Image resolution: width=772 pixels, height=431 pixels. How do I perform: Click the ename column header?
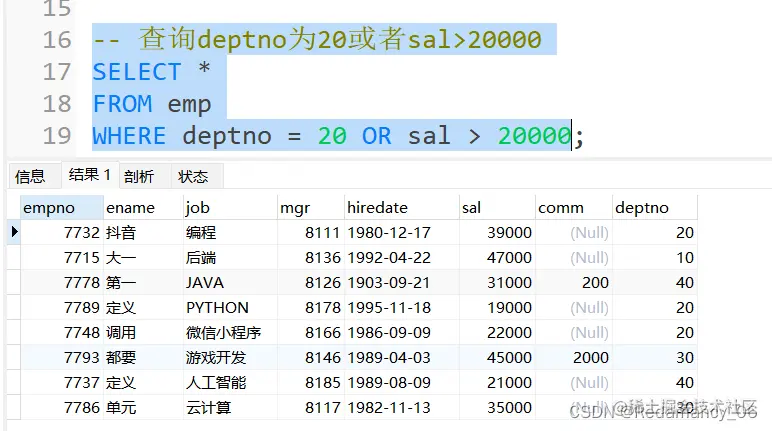pyautogui.click(x=143, y=207)
